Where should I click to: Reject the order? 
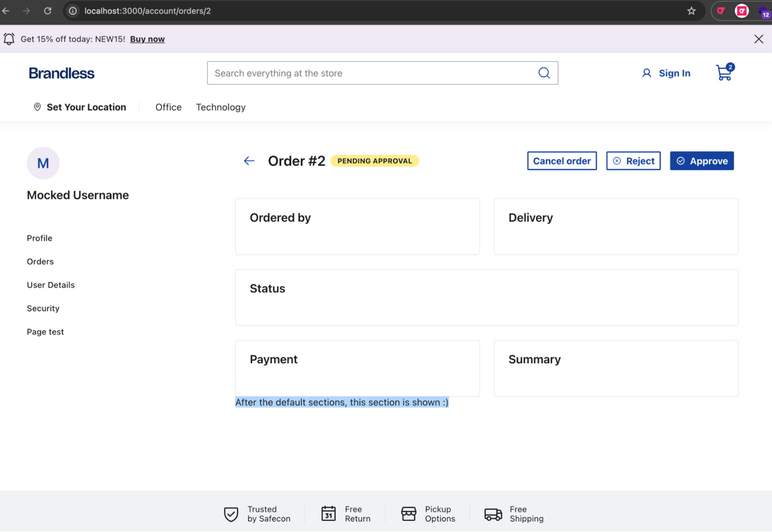click(633, 161)
